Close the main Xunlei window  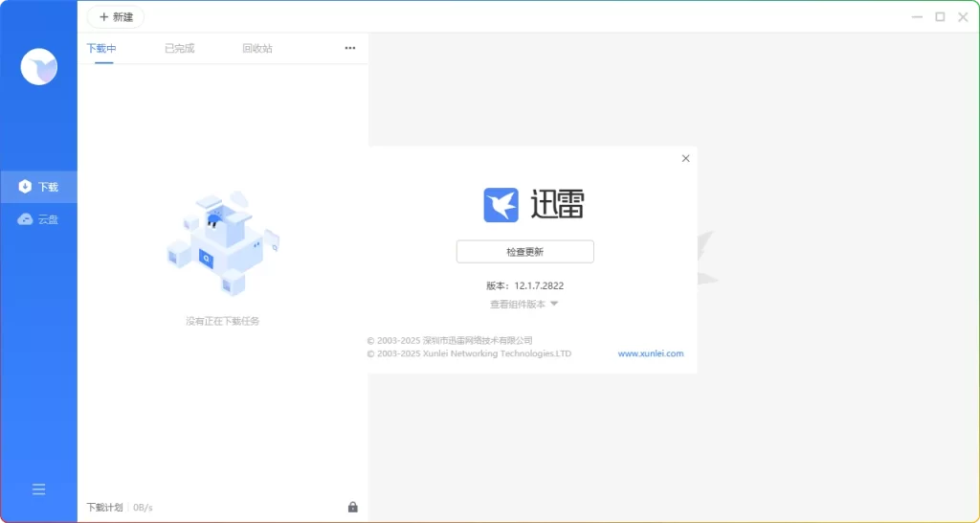[963, 17]
